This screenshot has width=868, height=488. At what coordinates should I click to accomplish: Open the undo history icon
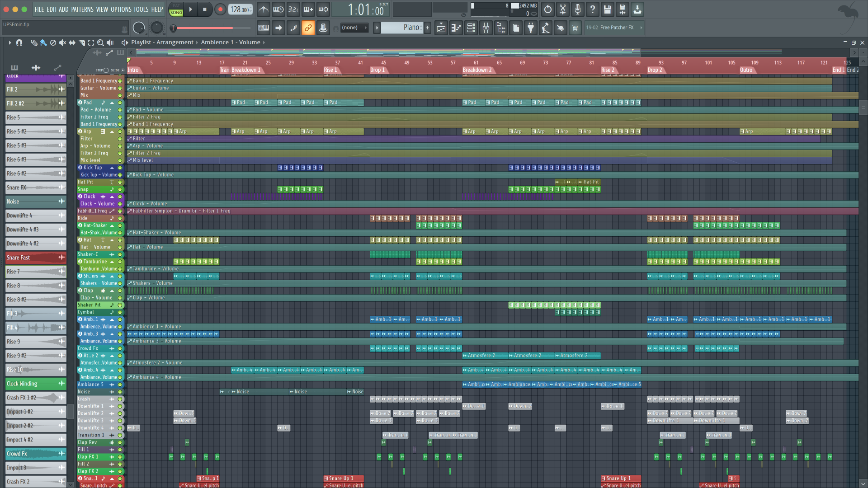(548, 9)
